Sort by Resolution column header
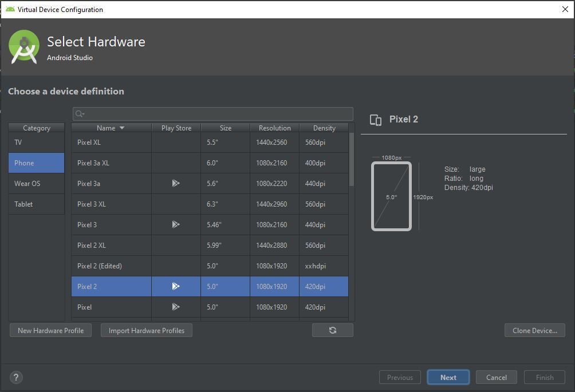Screen dimensions: 575x392 [x=275, y=128]
